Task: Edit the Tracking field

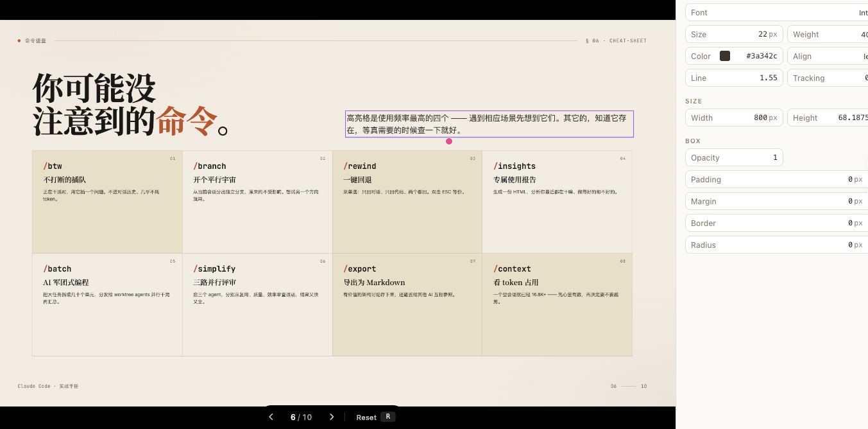Action: click(x=828, y=78)
